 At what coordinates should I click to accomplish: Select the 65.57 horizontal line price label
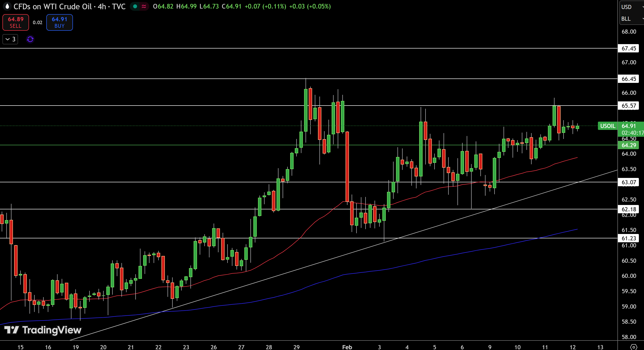click(x=628, y=106)
